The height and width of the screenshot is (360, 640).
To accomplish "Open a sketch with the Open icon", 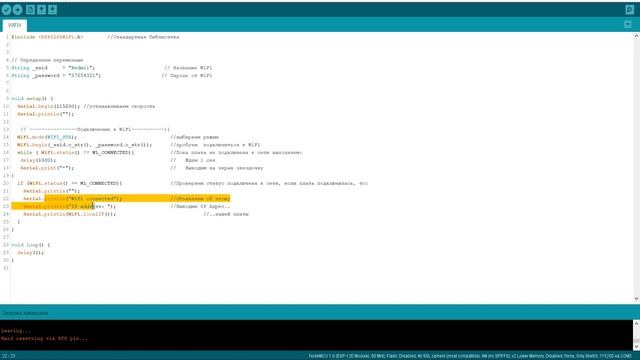I will click(x=41, y=9).
